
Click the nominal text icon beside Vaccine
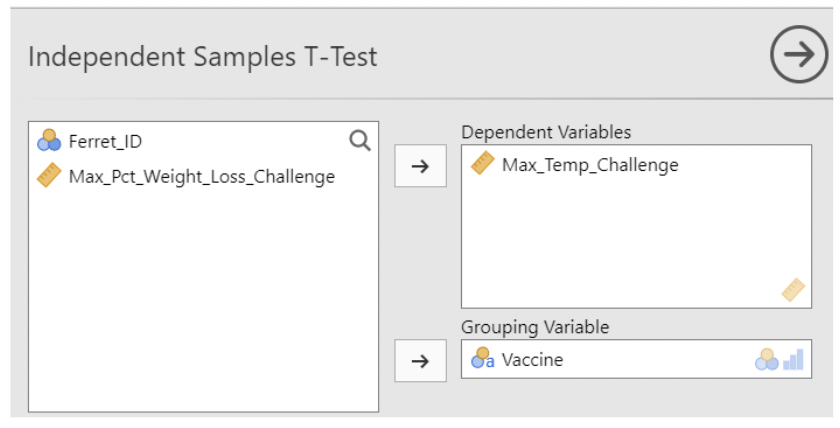coord(483,360)
